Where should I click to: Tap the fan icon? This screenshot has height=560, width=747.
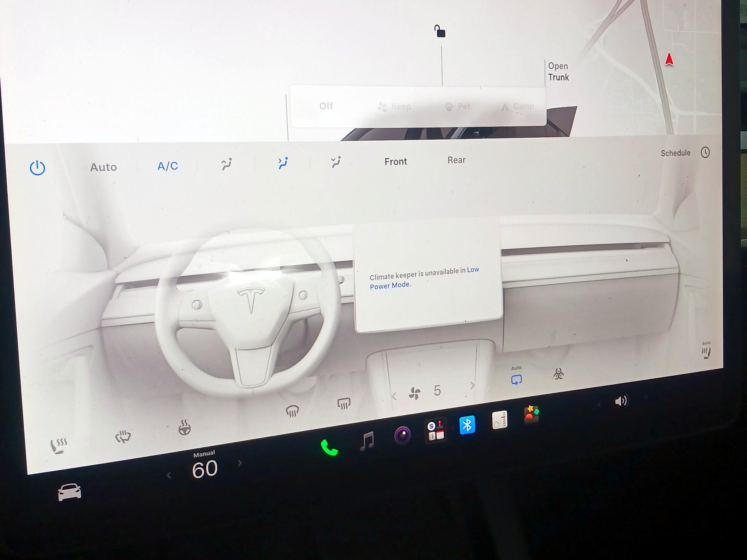[x=415, y=393]
